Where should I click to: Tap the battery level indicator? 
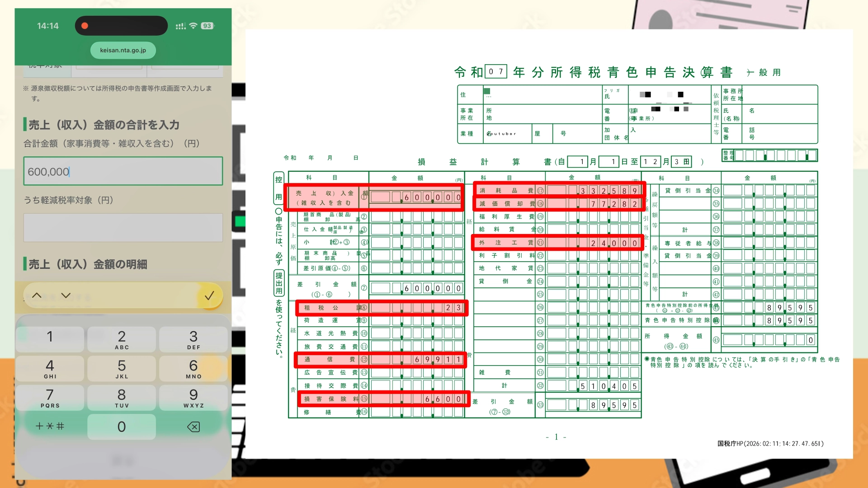(207, 26)
